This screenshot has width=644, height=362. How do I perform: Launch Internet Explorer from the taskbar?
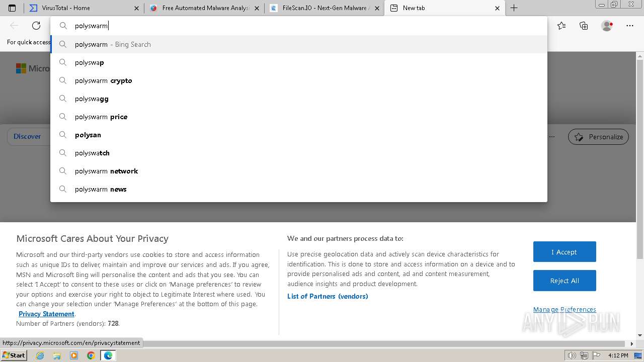(x=40, y=355)
